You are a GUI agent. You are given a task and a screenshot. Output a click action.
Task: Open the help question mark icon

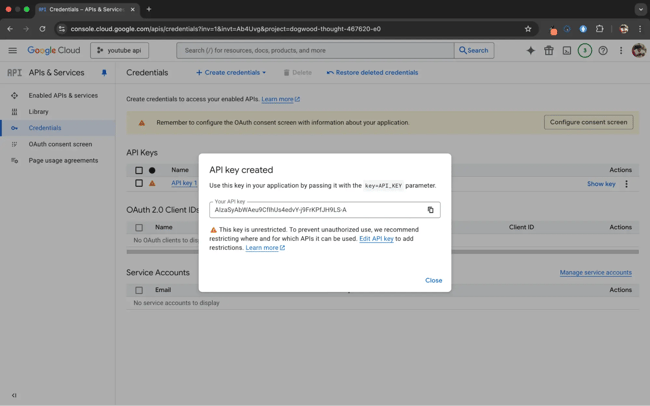pyautogui.click(x=603, y=50)
